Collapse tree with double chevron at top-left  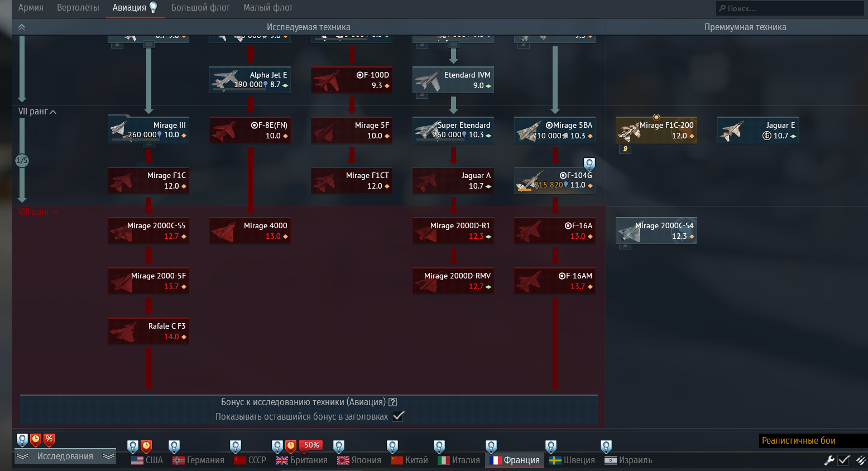pyautogui.click(x=22, y=27)
